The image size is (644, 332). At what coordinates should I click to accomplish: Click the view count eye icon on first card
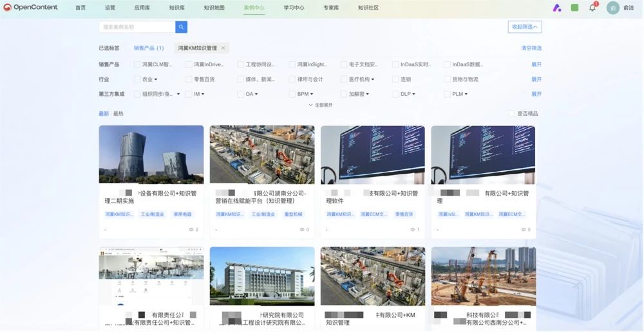point(191,230)
